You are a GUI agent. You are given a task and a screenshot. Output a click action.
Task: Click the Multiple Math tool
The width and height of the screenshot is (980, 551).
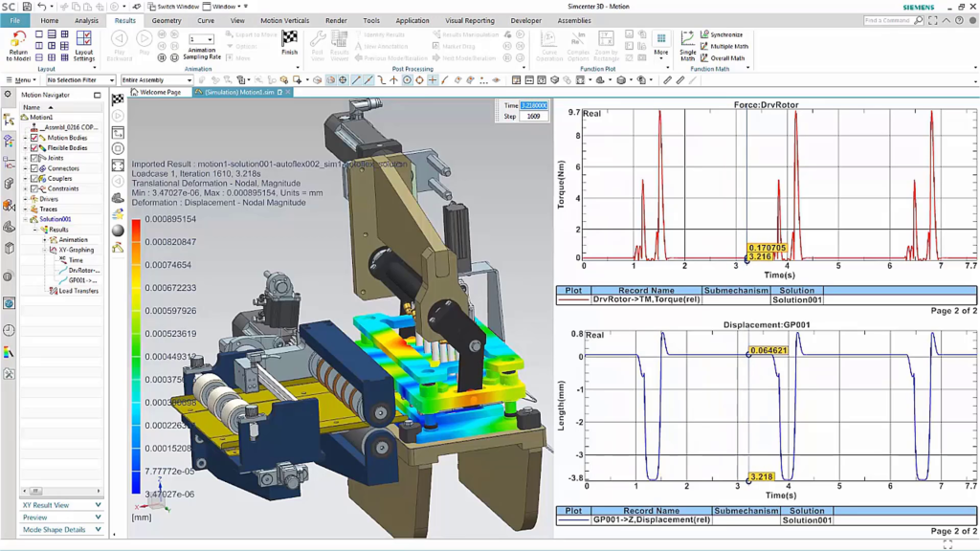(724, 46)
